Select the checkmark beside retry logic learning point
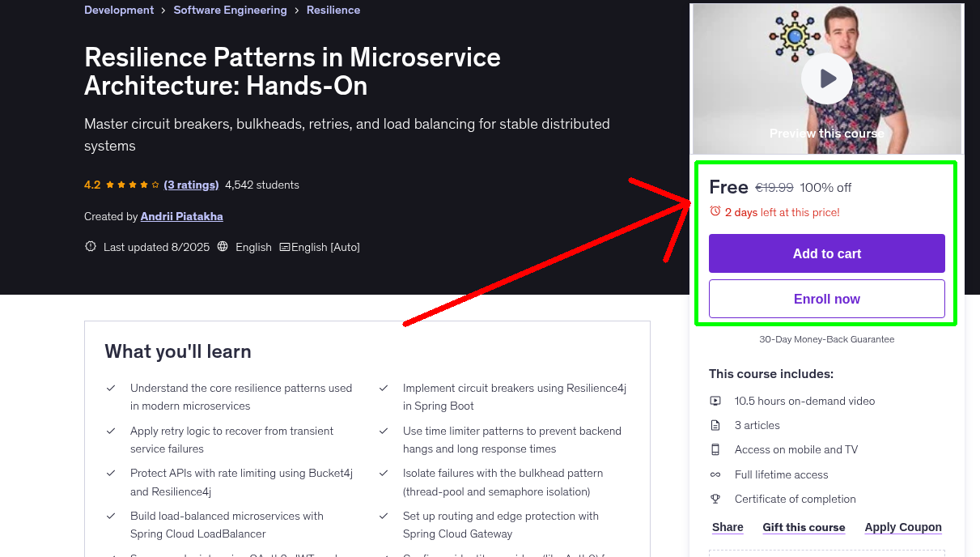 (111, 431)
